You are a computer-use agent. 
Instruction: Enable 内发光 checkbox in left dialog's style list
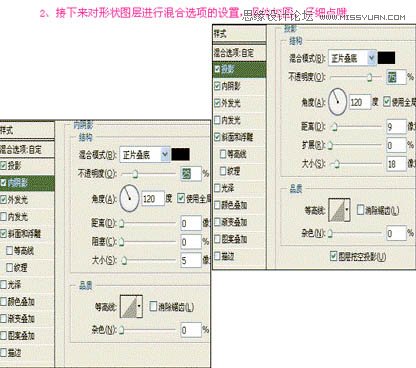pos(3,217)
